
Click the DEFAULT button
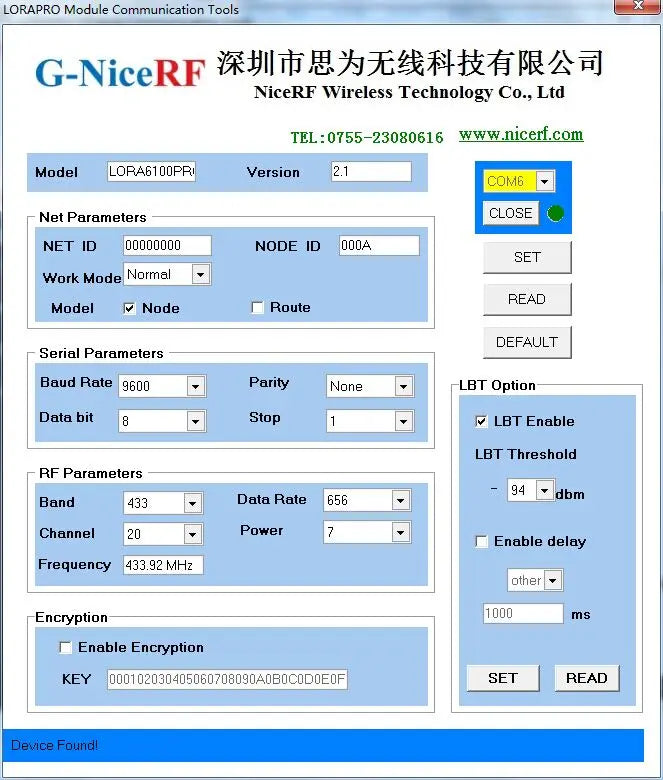[x=527, y=342]
